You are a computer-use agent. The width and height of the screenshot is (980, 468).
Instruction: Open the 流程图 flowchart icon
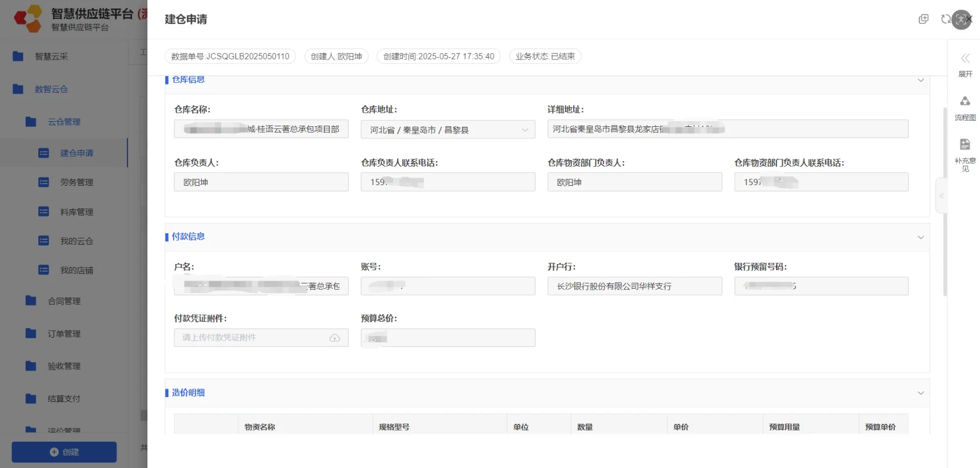click(965, 101)
